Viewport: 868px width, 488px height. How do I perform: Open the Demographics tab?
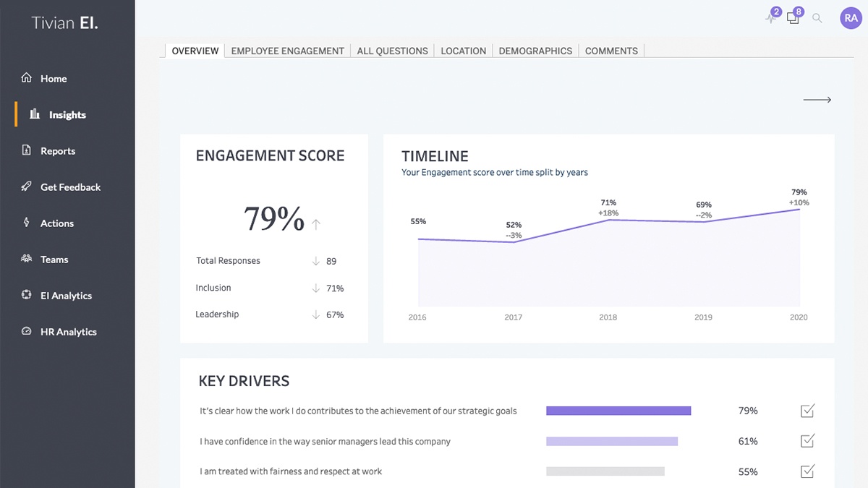click(x=535, y=51)
